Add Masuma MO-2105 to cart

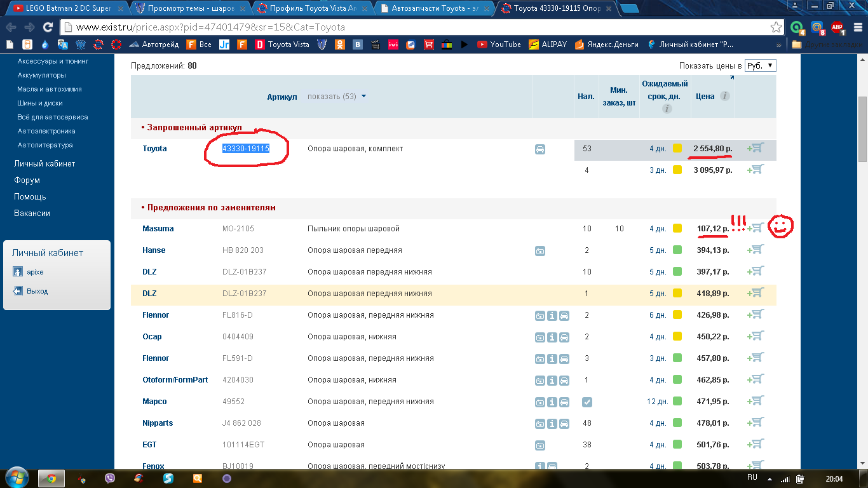click(x=756, y=228)
